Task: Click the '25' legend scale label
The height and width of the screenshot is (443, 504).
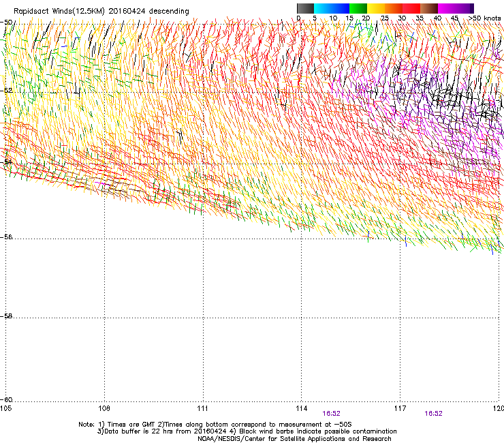Action: pos(385,18)
